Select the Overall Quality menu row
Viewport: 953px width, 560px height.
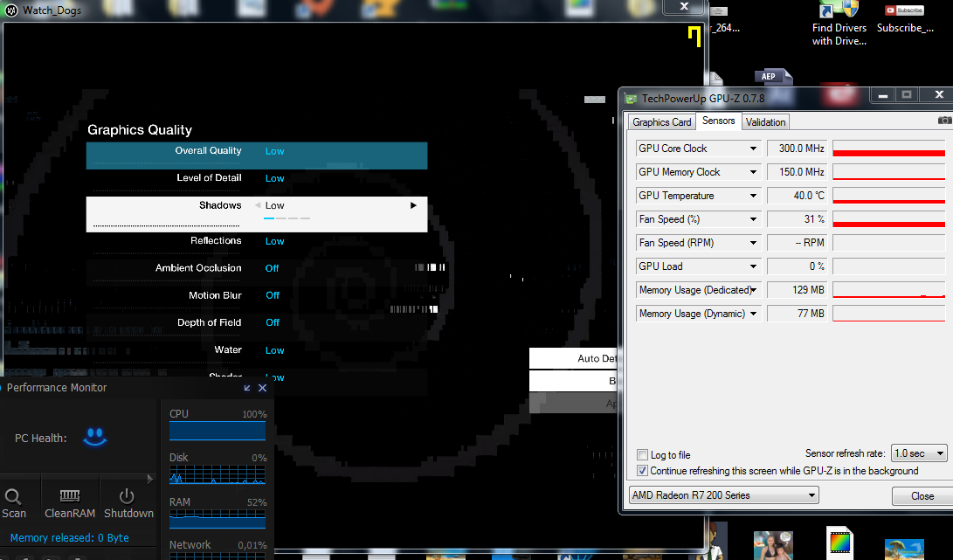pyautogui.click(x=257, y=156)
